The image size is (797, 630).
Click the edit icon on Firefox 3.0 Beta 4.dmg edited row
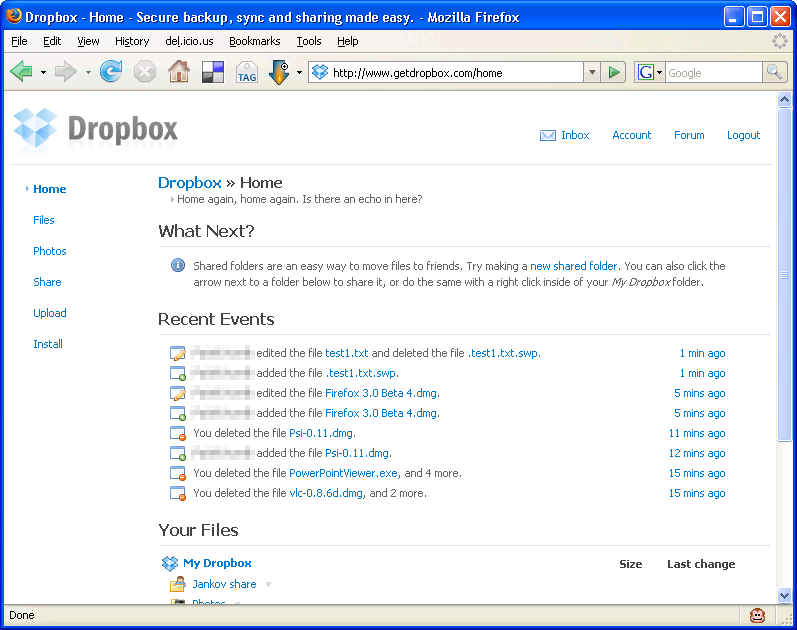click(178, 393)
